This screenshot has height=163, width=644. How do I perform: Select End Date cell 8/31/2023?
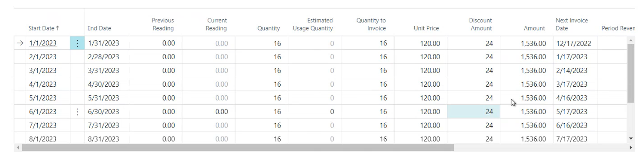(x=107, y=139)
